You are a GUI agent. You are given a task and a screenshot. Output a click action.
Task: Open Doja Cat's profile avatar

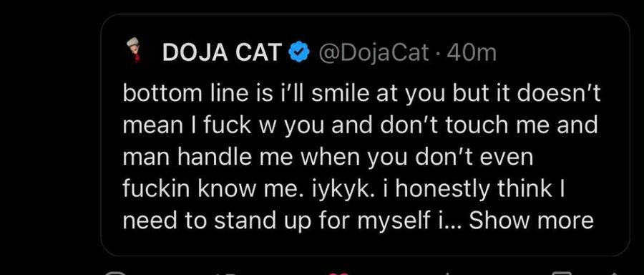pyautogui.click(x=134, y=49)
